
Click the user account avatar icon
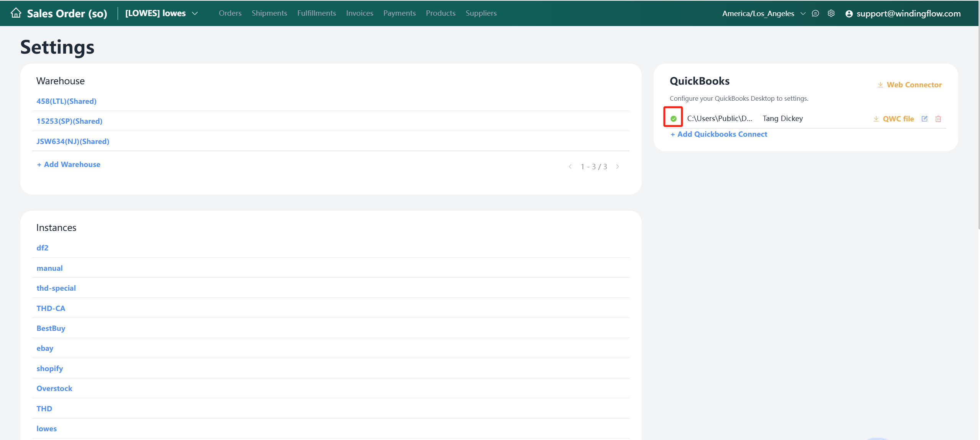(x=849, y=14)
